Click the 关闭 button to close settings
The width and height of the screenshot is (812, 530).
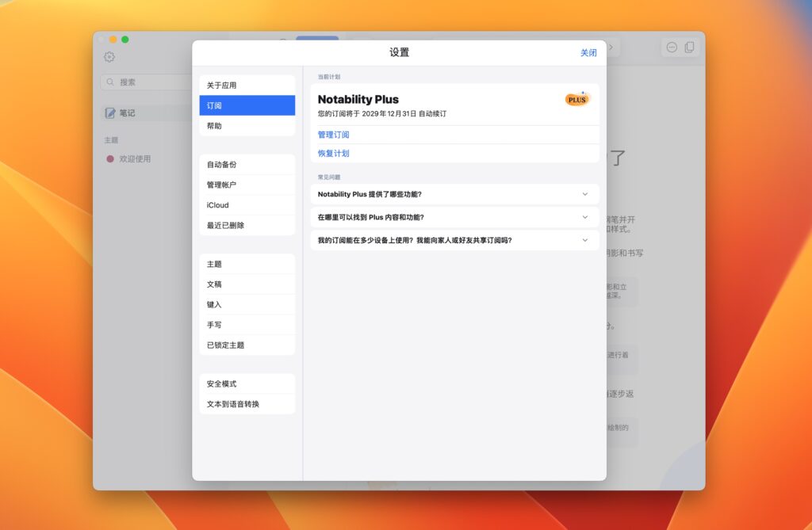(x=588, y=51)
